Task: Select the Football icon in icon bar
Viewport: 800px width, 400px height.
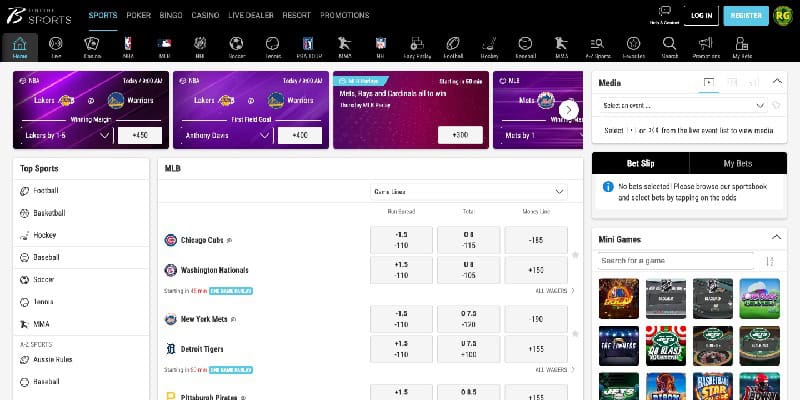Action: click(453, 47)
